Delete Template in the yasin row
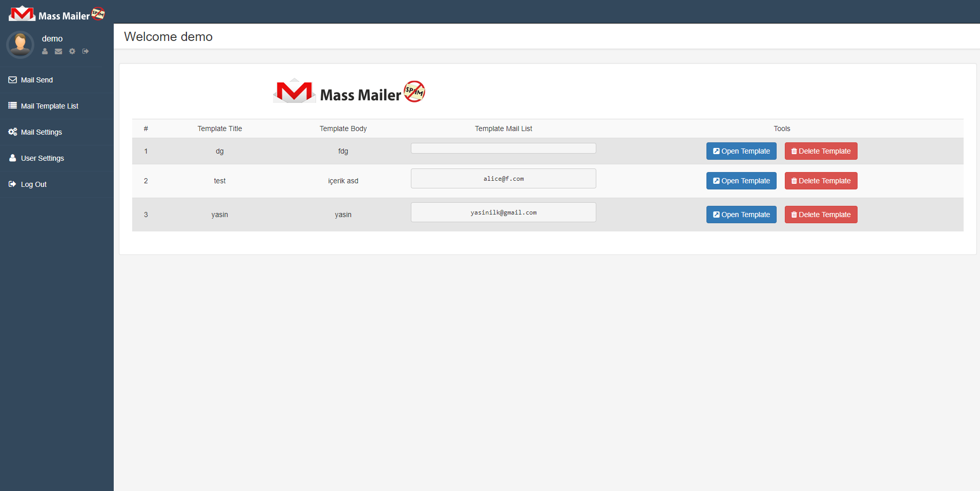 coord(821,215)
